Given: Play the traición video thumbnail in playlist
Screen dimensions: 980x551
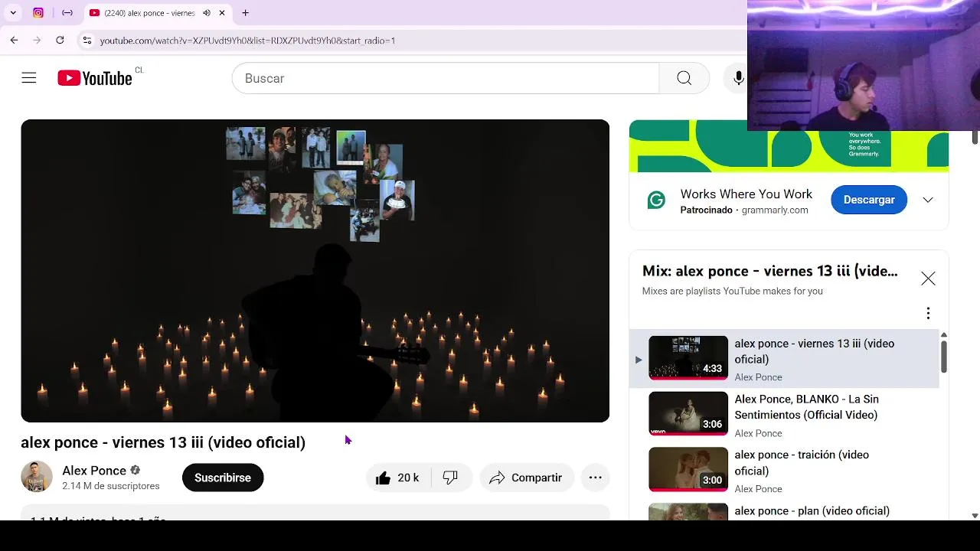Looking at the screenshot, I should (x=688, y=469).
